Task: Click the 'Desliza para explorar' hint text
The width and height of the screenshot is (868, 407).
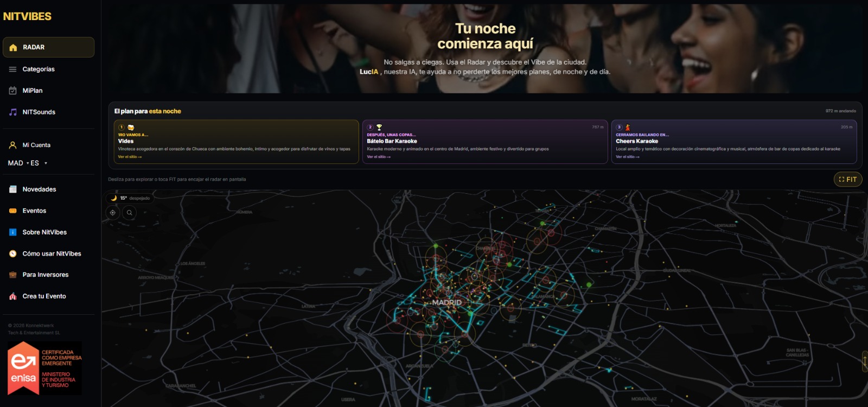Action: point(177,179)
